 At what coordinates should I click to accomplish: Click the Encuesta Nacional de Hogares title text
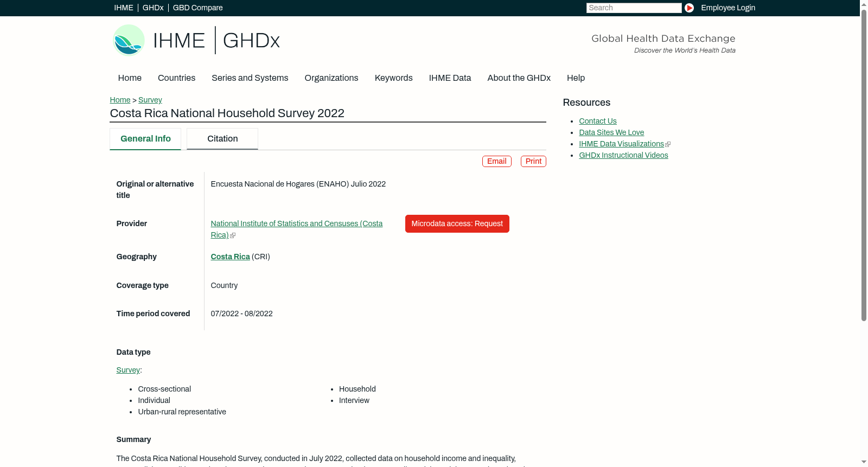point(298,184)
